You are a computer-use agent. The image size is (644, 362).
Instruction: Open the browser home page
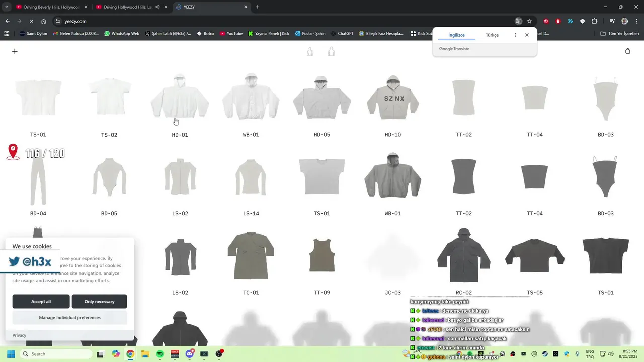point(44,21)
